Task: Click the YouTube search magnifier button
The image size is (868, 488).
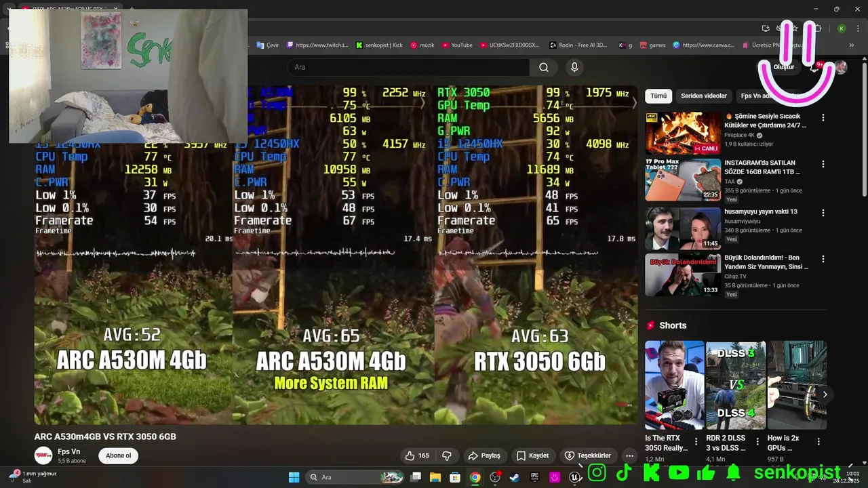Action: (x=544, y=67)
